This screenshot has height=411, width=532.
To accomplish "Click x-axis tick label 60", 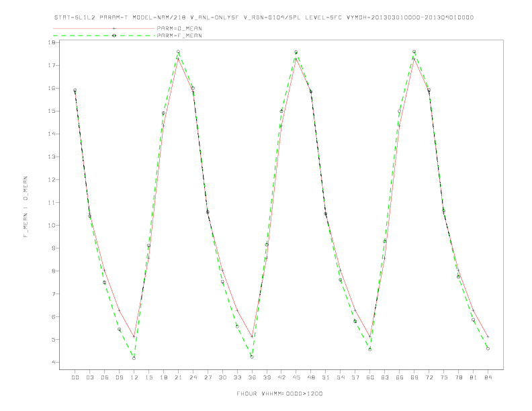I will pyautogui.click(x=370, y=377).
